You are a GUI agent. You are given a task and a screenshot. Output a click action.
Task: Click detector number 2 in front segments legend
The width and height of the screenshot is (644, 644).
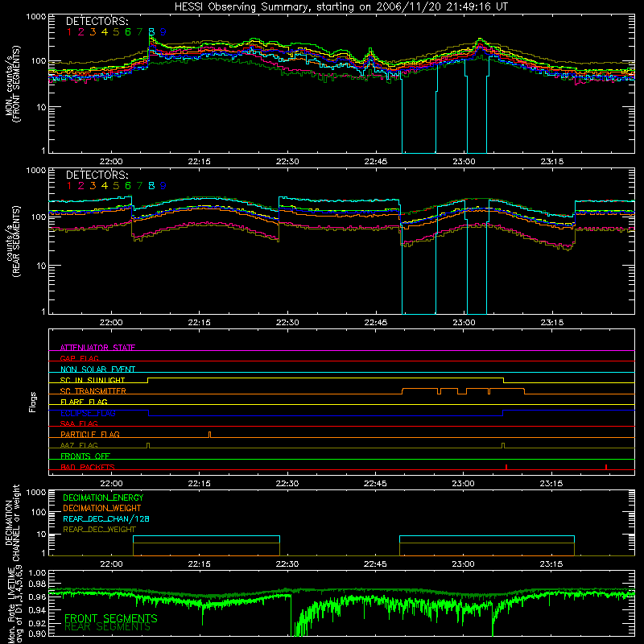click(x=81, y=31)
